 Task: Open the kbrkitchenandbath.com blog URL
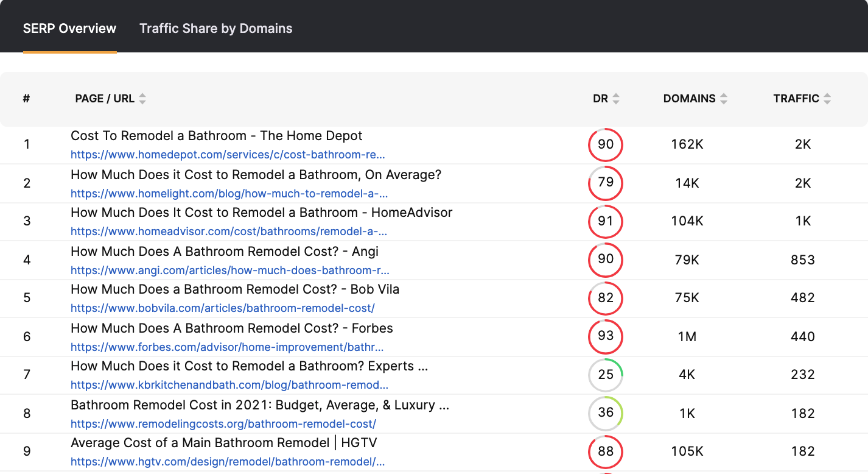tap(229, 385)
